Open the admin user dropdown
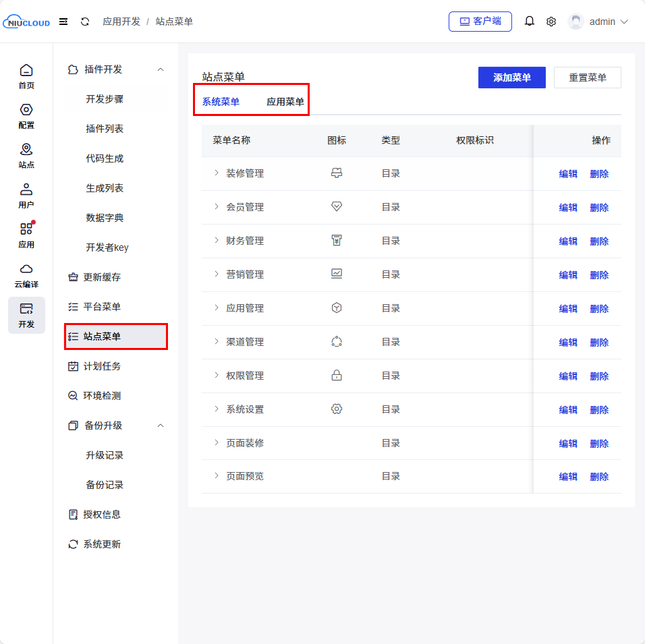645x644 pixels. [598, 22]
